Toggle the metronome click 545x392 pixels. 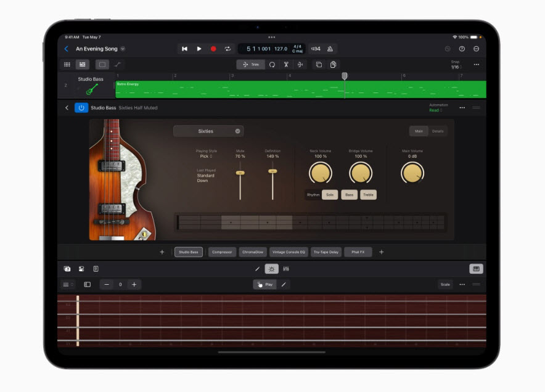click(330, 49)
